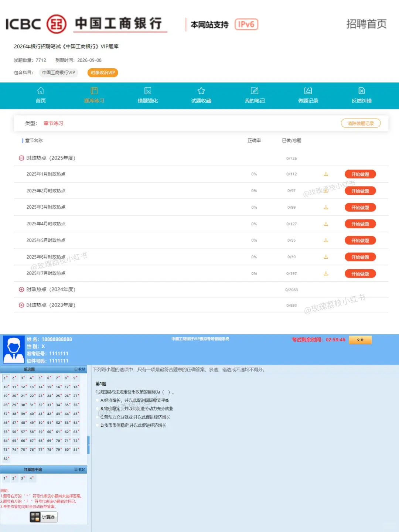The image size is (399, 532).
Task: Select the 章节练习 type
Action: coord(54,123)
